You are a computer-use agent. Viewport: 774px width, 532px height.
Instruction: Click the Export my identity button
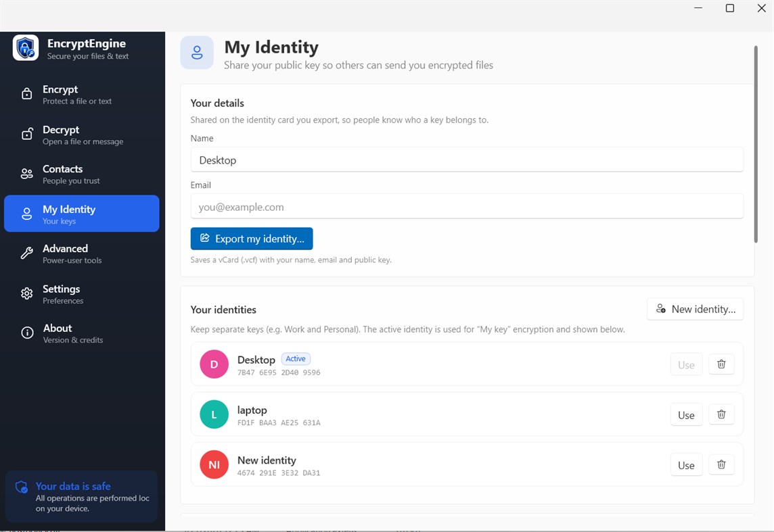(252, 239)
